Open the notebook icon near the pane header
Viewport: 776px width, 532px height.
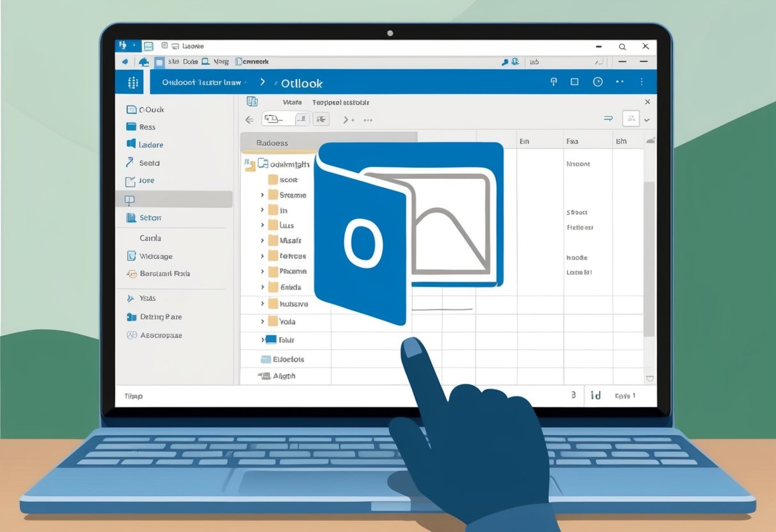(x=253, y=101)
